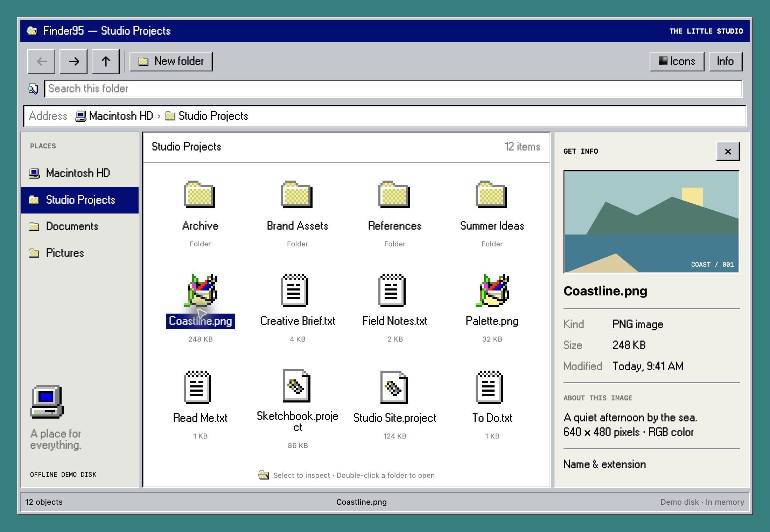The height and width of the screenshot is (532, 770).
Task: Go forward with the right arrow button
Action: [x=73, y=62]
